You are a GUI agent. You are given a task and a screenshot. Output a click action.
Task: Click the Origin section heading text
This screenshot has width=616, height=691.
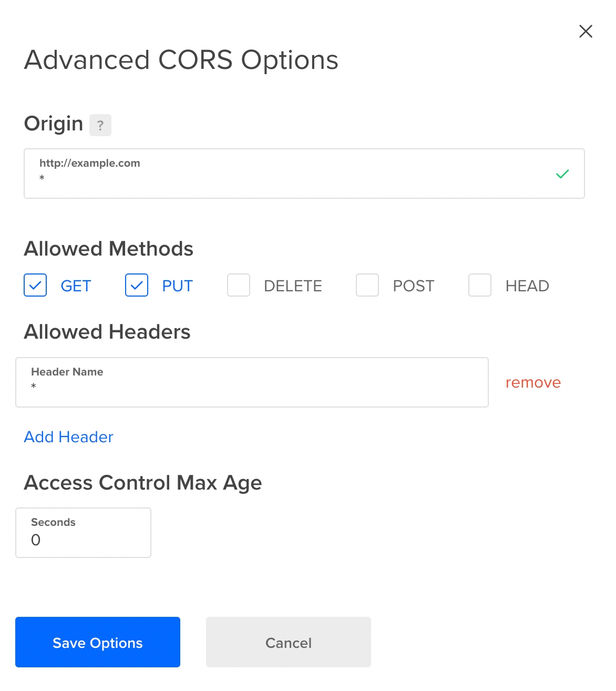click(x=54, y=124)
